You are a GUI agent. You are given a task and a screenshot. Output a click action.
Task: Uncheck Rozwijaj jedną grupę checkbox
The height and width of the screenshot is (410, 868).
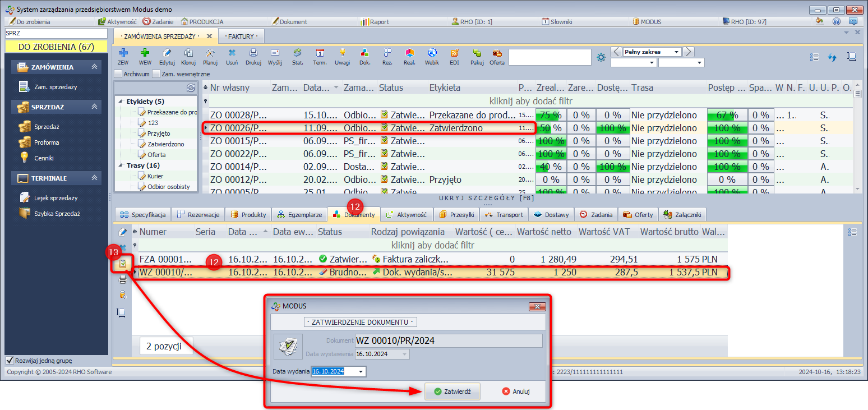(x=10, y=361)
